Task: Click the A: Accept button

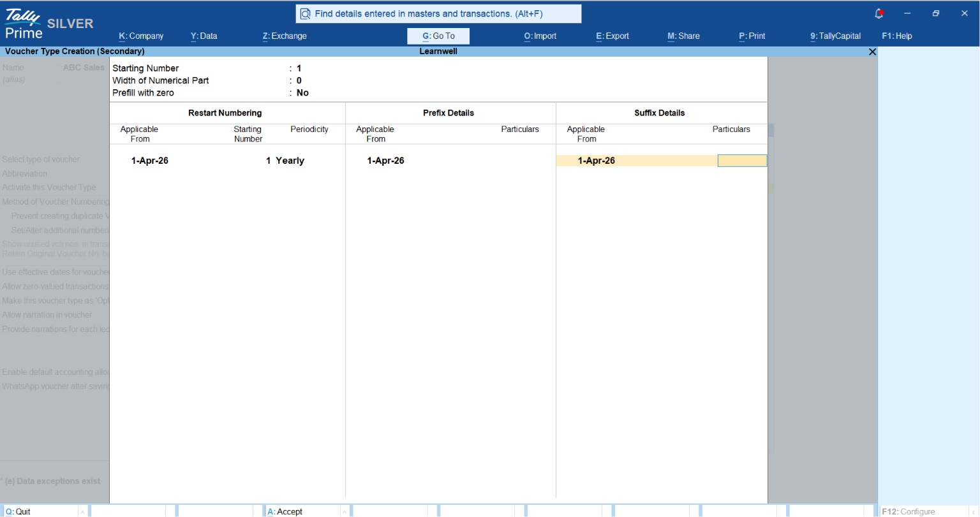Action: [x=285, y=511]
